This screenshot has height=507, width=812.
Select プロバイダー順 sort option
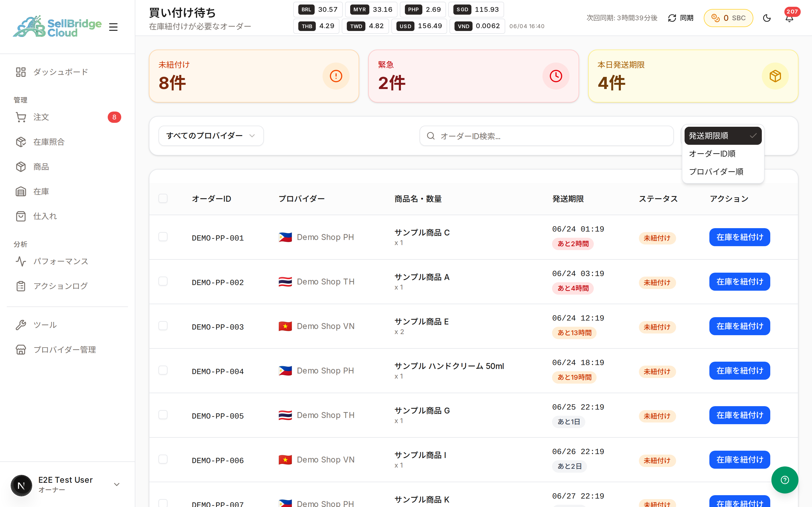[723, 172]
